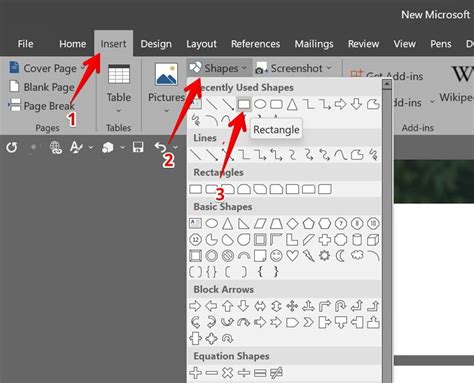This screenshot has width=474, height=383.
Task: Select the Not Equal equation shape
Action: tap(276, 373)
